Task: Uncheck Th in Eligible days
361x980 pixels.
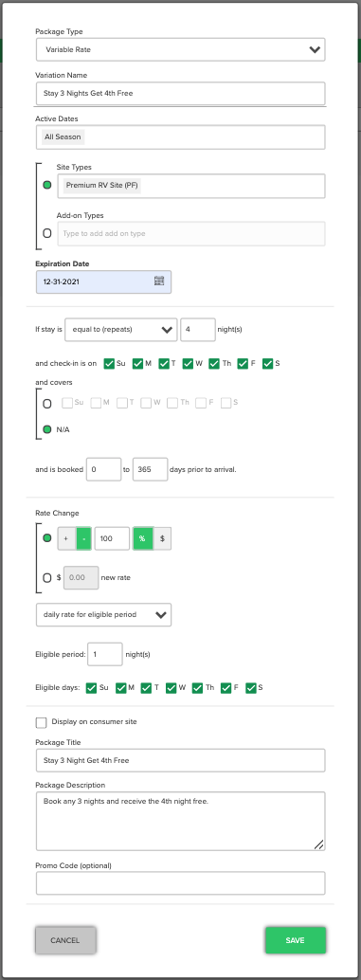Action: click(x=198, y=688)
